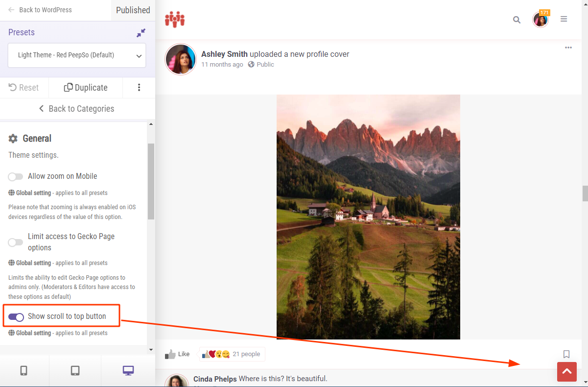This screenshot has width=588, height=387.
Task: Click the PeepSo red people logo
Action: tap(175, 19)
